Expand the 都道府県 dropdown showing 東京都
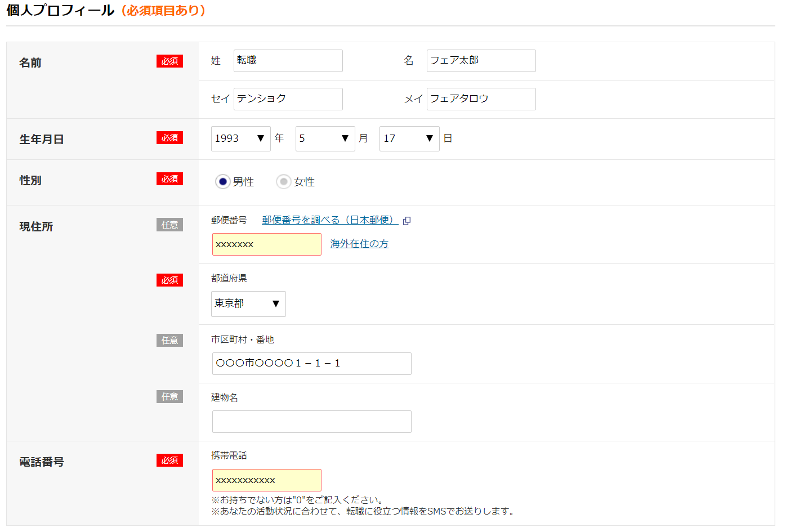 click(248, 304)
